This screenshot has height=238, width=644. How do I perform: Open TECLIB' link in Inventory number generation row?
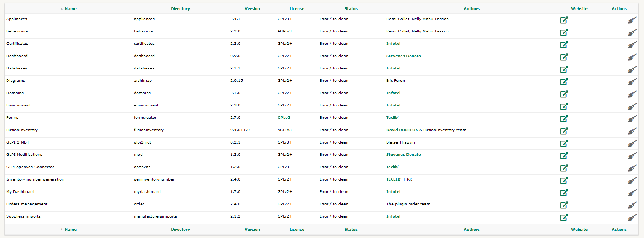(x=394, y=179)
